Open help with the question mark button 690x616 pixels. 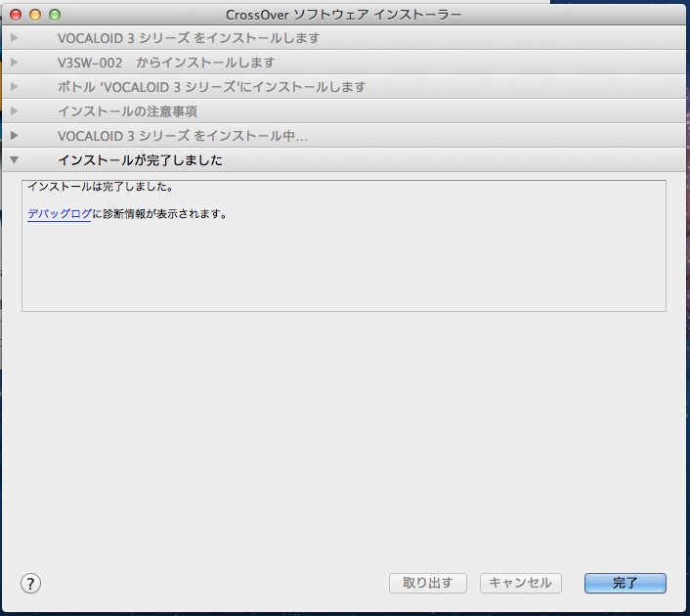click(31, 584)
